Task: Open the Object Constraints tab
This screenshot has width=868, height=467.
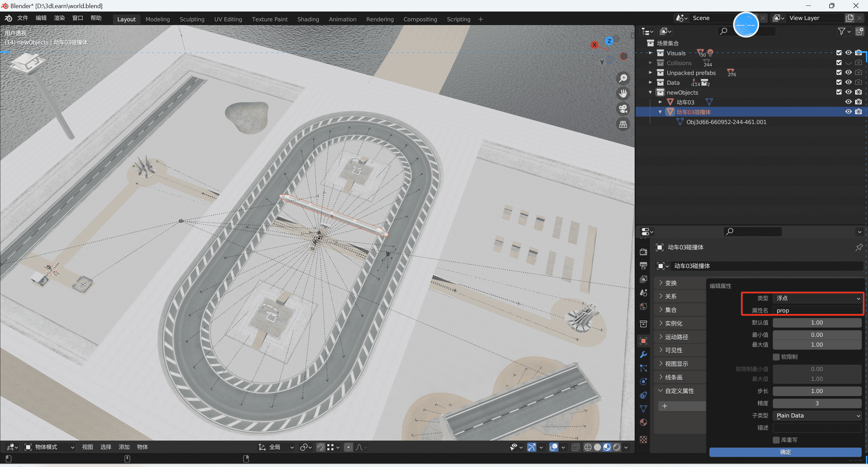Action: coord(643,395)
